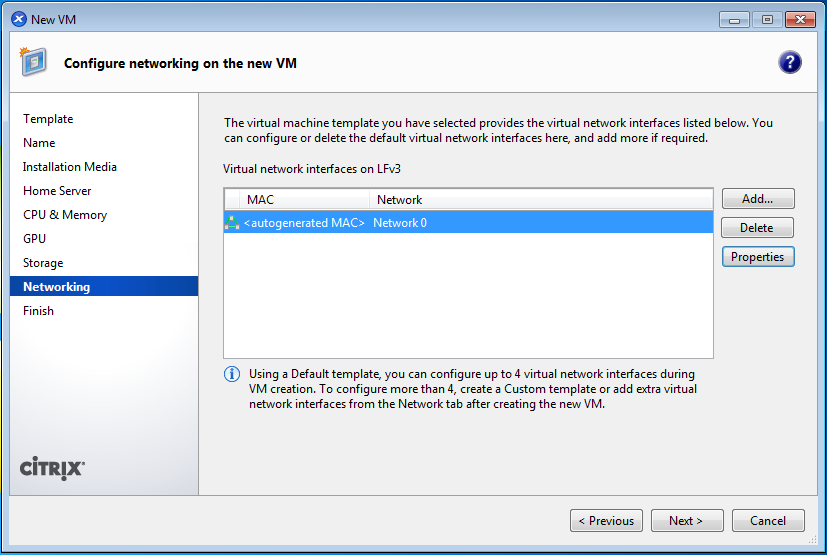Open the Name step in the sidebar
Image resolution: width=827 pixels, height=555 pixels.
[x=39, y=143]
